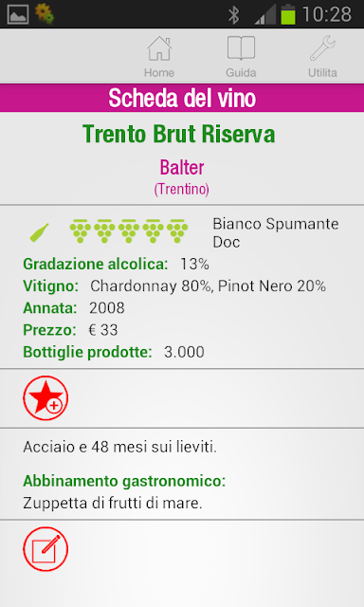Image resolution: width=364 pixels, height=607 pixels.
Task: Tap the edit note pencil icon
Action: [45, 549]
